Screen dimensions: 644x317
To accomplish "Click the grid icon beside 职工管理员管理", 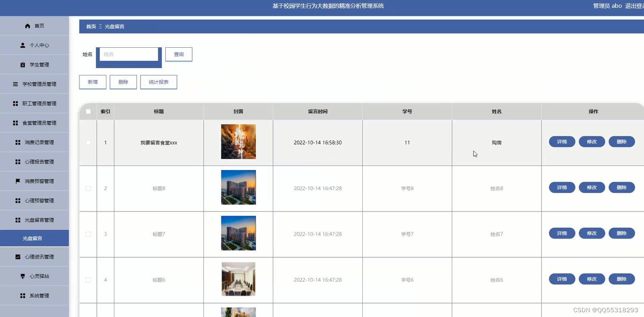I will click(x=15, y=103).
